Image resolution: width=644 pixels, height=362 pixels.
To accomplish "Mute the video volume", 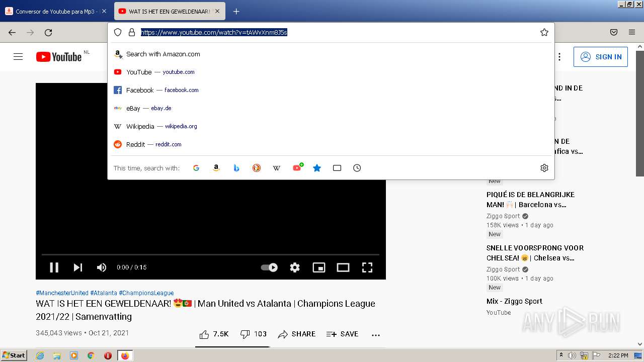I will point(102,267).
